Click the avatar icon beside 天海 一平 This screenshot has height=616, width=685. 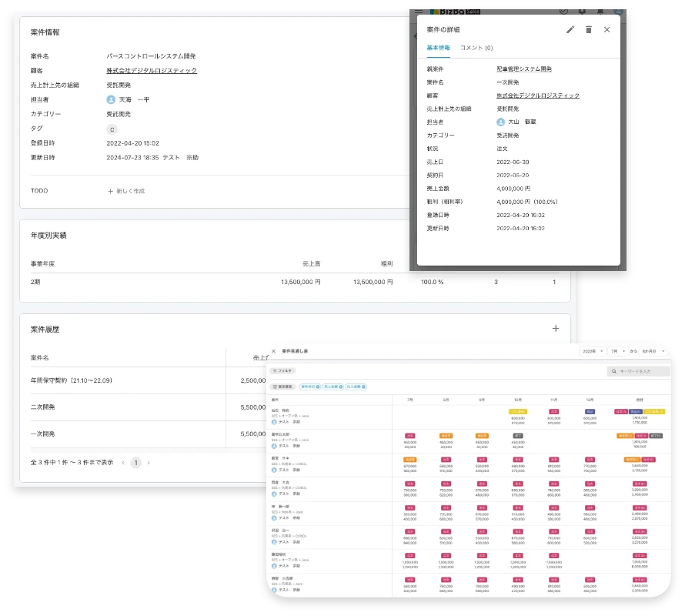[111, 99]
